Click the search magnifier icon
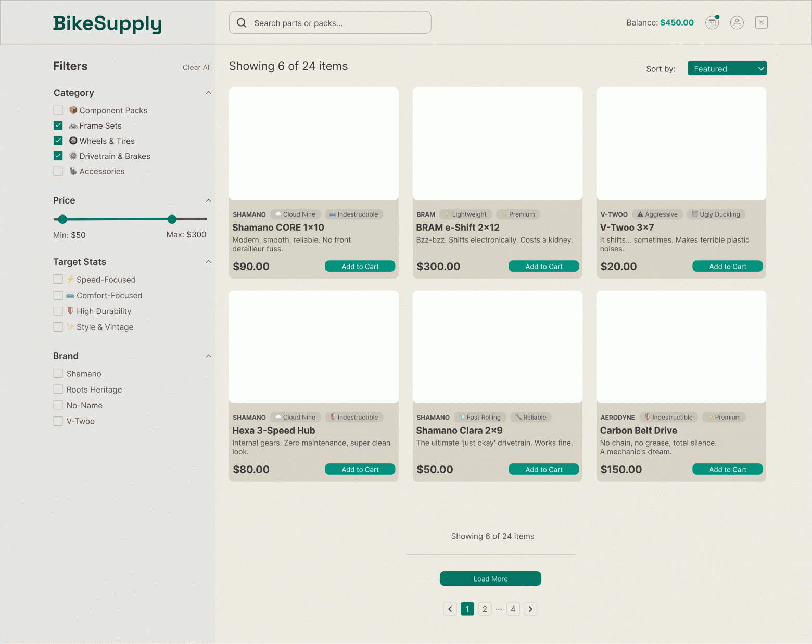812x644 pixels. click(242, 23)
